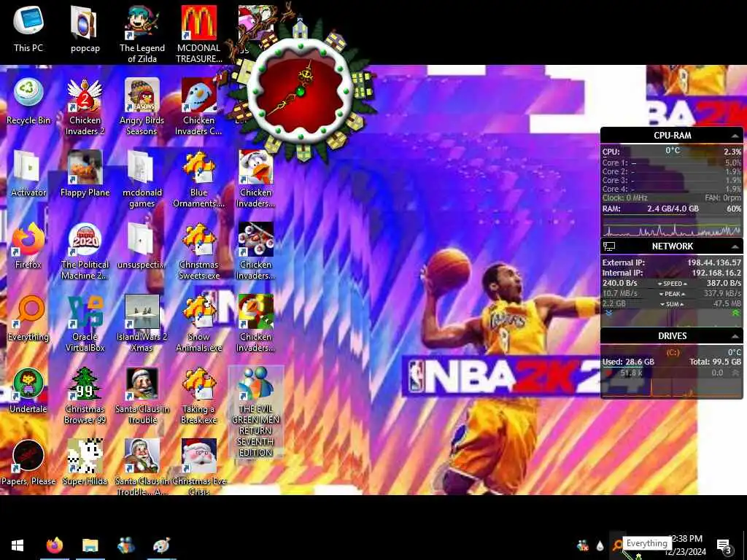Select the Blue Ornaments puzzle file

click(199, 179)
